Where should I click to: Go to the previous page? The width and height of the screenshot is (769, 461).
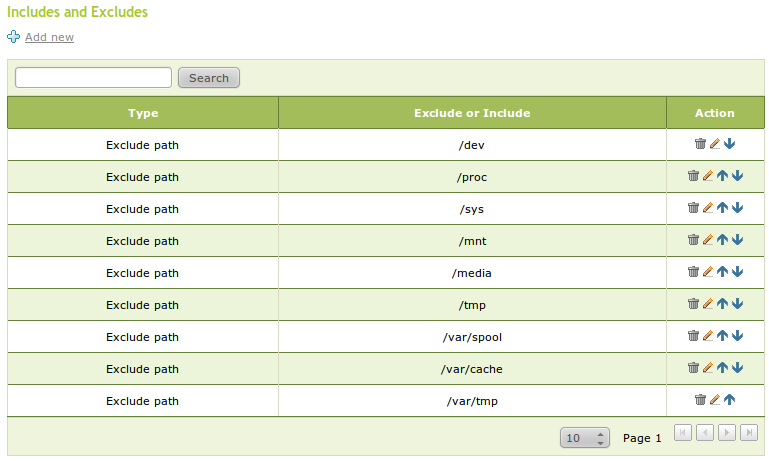pyautogui.click(x=705, y=432)
